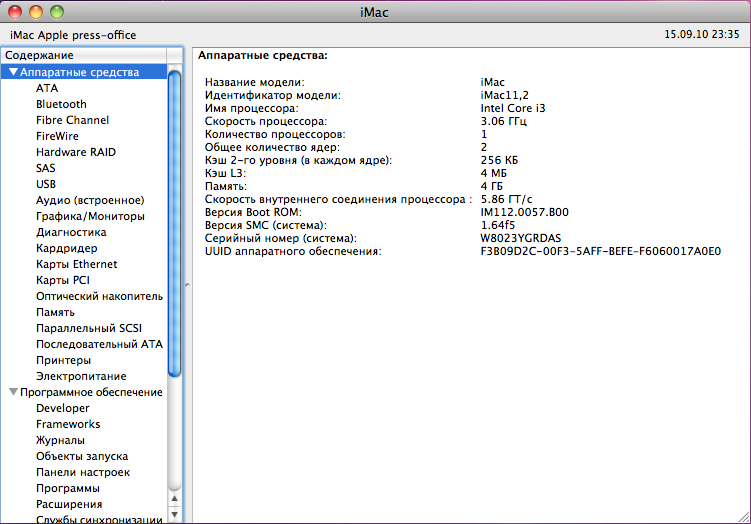Select Электропитание in the sidebar
The height and width of the screenshot is (524, 751).
(x=81, y=376)
